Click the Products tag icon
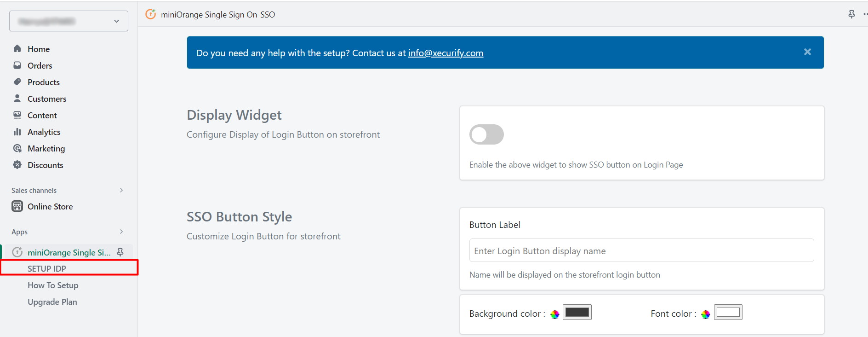 [17, 82]
